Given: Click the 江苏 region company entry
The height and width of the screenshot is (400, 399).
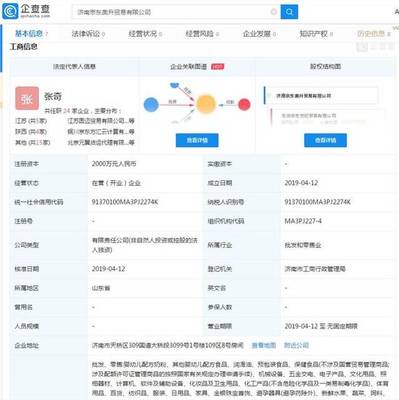Looking at the screenshot, I should coord(101,121).
